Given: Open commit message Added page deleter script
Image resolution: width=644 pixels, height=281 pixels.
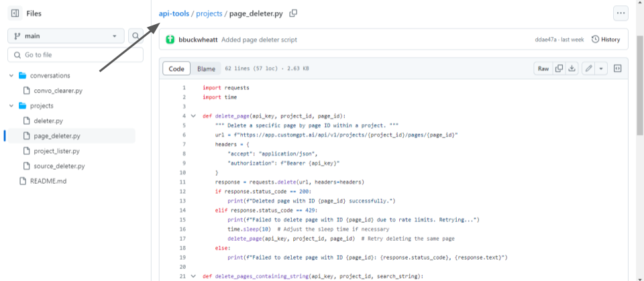Looking at the screenshot, I should pos(259,40).
